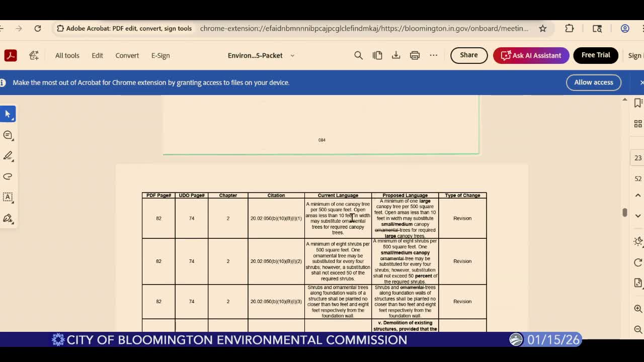
Task: Select the highlight pen tool
Action: 8,156
